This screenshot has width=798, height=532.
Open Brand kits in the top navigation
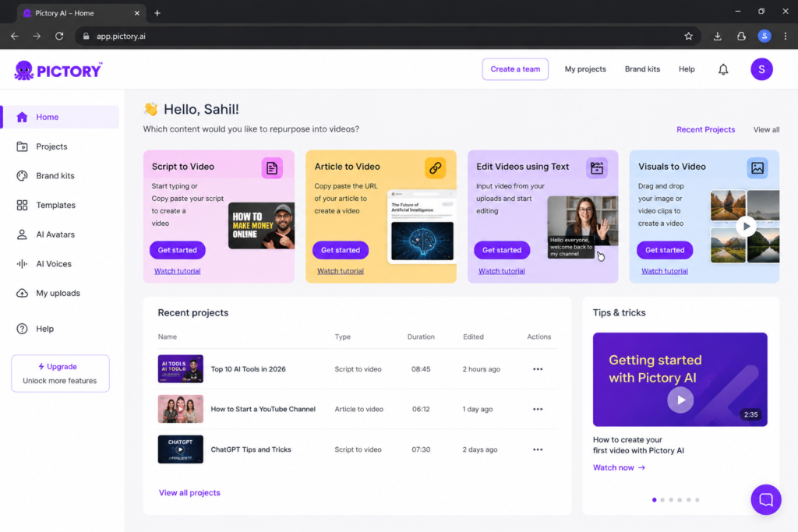642,69
